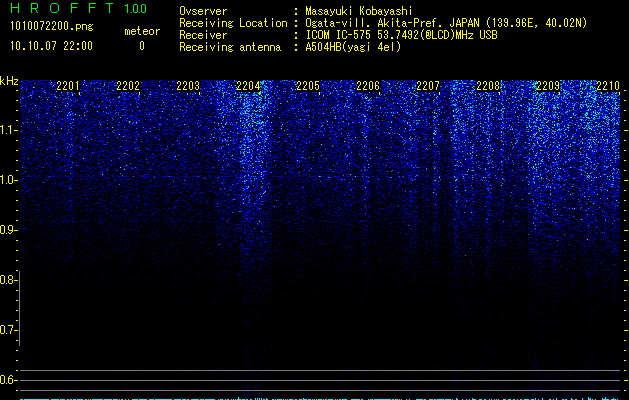The image size is (629, 400).
Task: Click the Ovserver field label
Action: [x=203, y=11]
